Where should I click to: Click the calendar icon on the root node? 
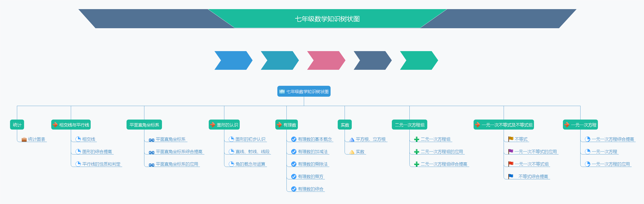pos(282,91)
